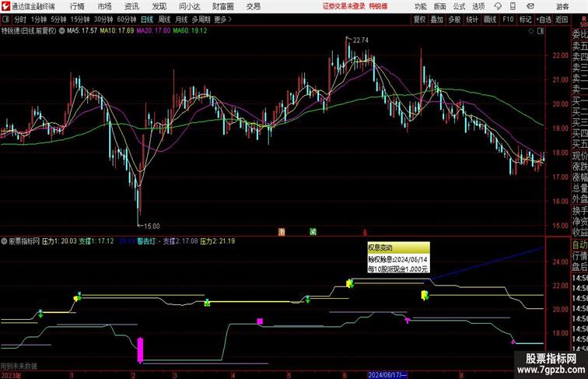The image size is (588, 379).
Task: Open the 行情 menu
Action: point(77,6)
